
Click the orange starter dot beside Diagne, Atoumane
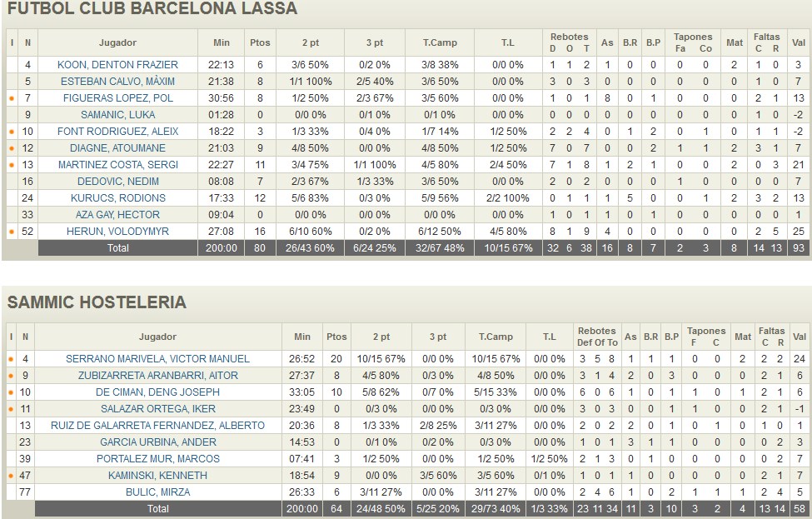click(12, 148)
